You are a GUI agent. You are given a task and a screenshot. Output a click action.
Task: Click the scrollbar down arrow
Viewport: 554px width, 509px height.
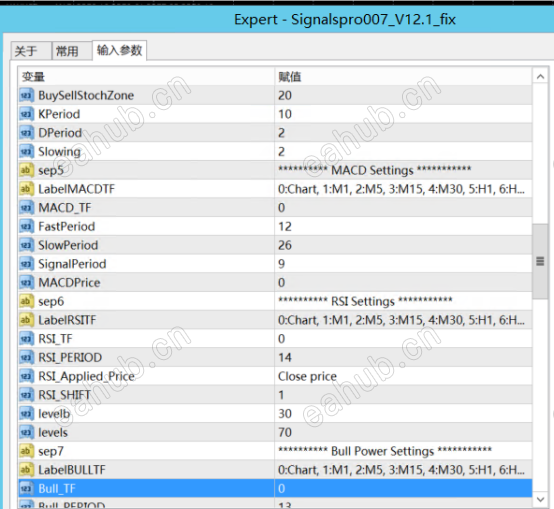[540, 499]
